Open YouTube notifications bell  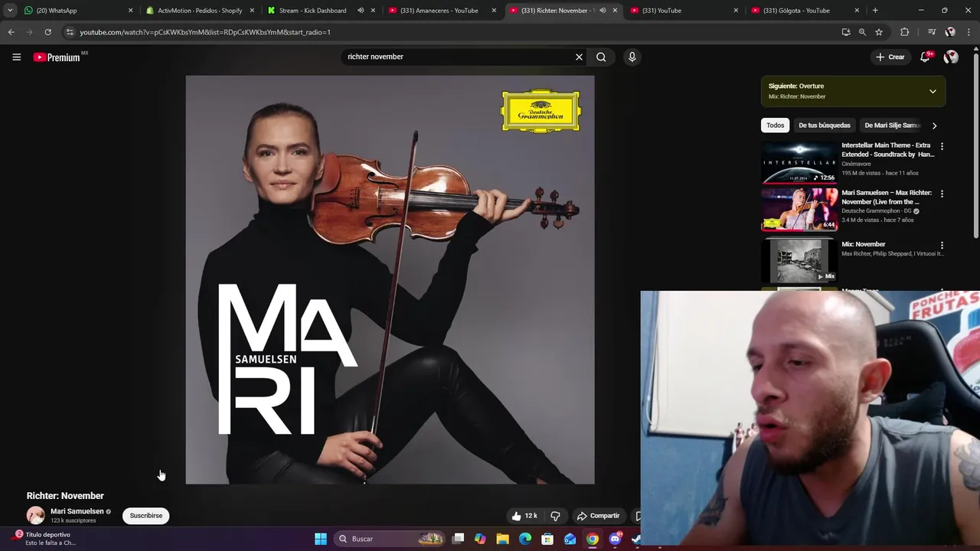point(925,57)
